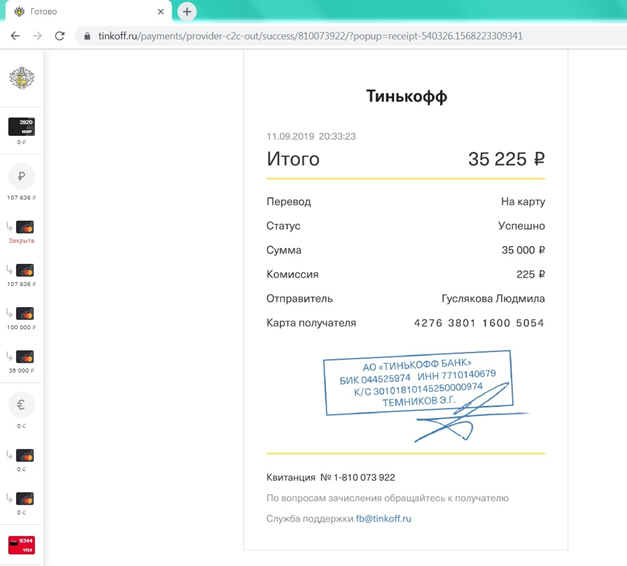627x566 pixels.
Task: Open the euro account circle icon
Action: [22, 405]
